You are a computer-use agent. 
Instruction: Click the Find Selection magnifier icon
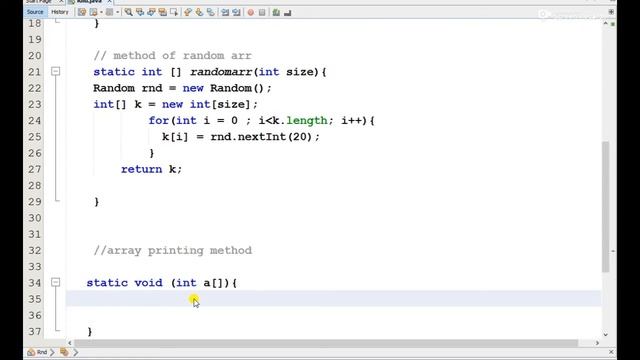[x=129, y=12]
